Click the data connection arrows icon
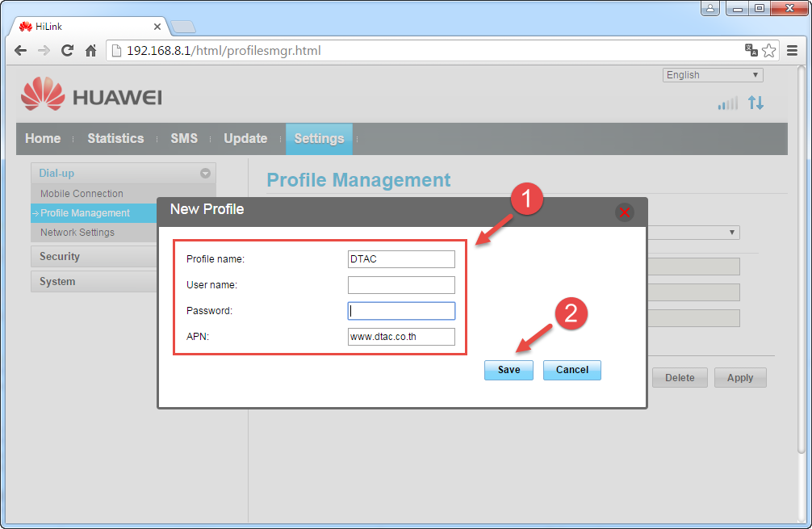Image resolution: width=812 pixels, height=529 pixels. click(755, 103)
